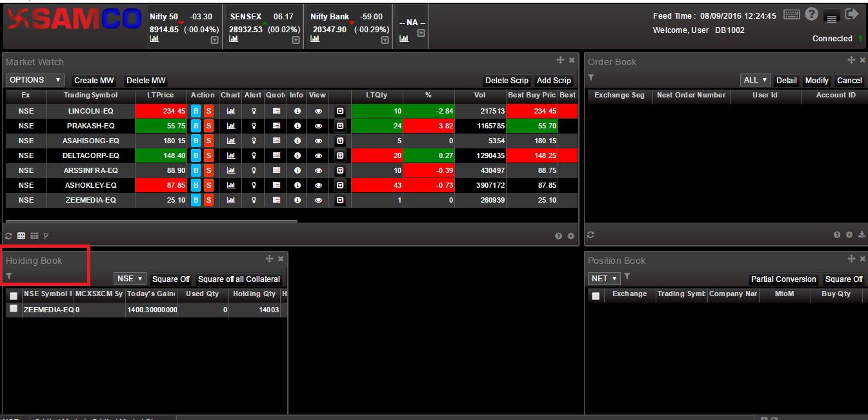Open the row options dropdown for LINCOLN-EQ
The width and height of the screenshot is (868, 420).
coord(340,111)
